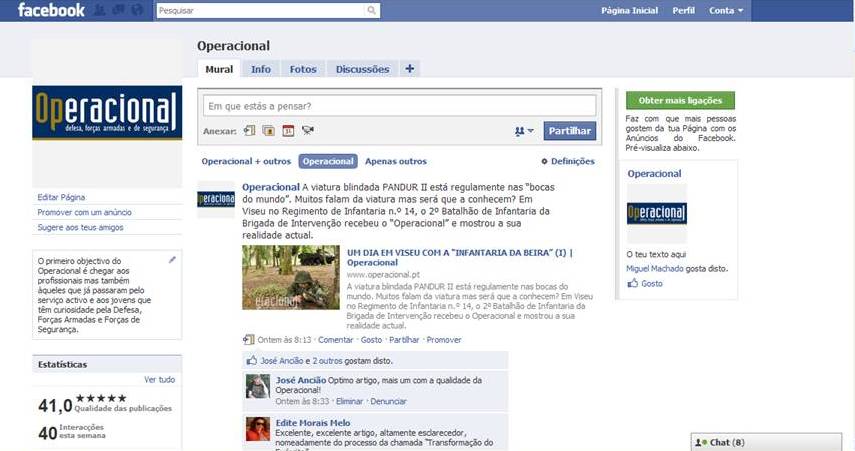The width and height of the screenshot is (855, 451).
Task: Click Gosto under the PANDUR post
Action: 371,340
